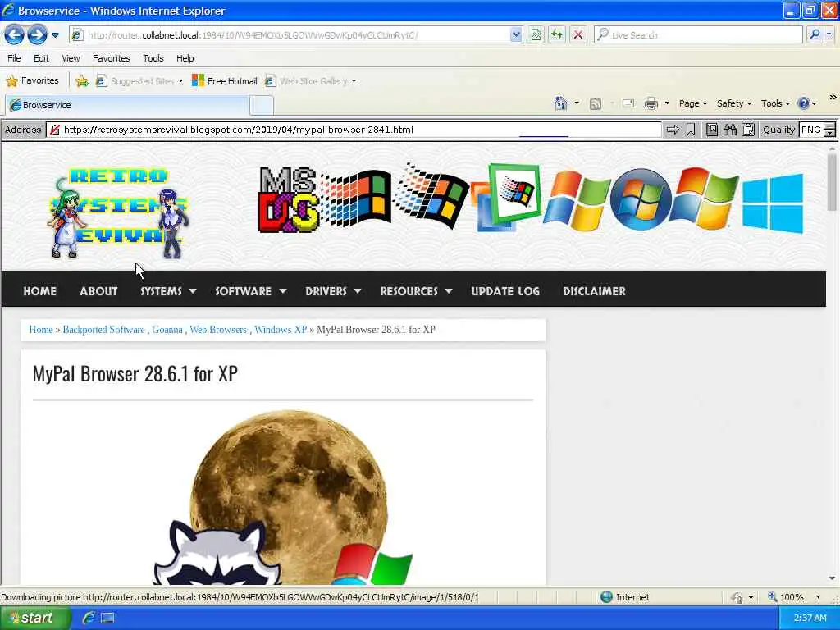Click the broken padlock security icon
The width and height of the screenshot is (840, 630).
tap(55, 130)
